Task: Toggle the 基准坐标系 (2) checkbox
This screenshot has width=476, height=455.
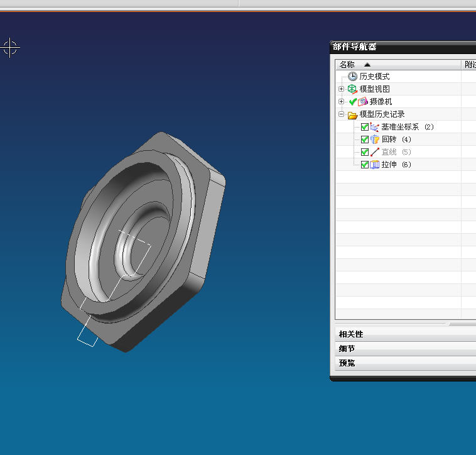Action: click(365, 127)
